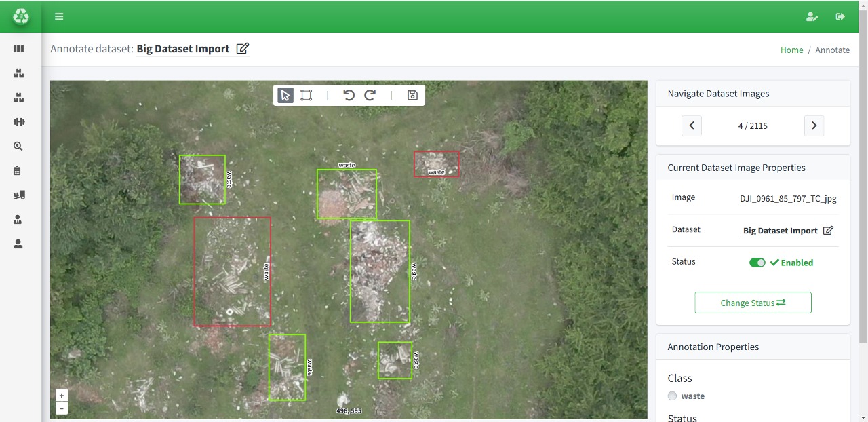Open the map icon in sidebar
This screenshot has width=868, height=422.
18,49
